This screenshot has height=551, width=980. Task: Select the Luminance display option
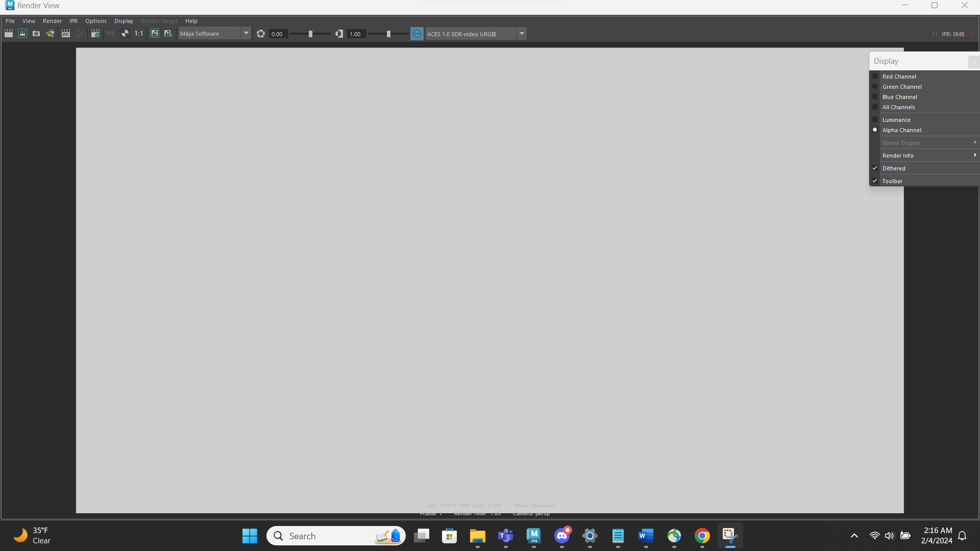(x=897, y=119)
